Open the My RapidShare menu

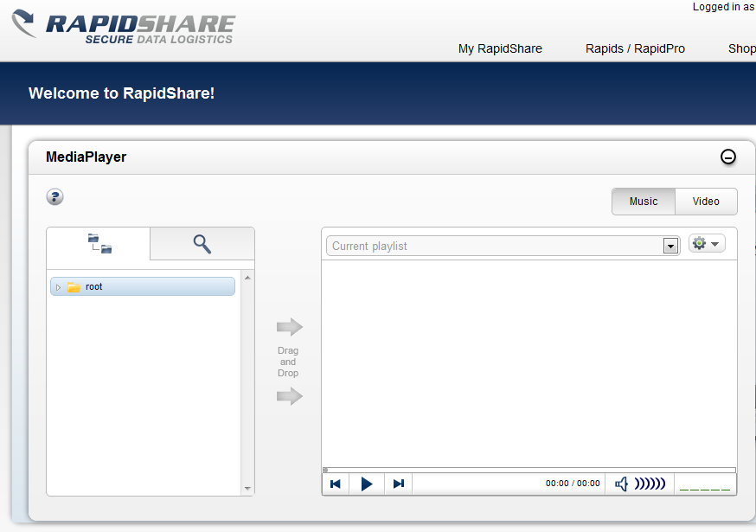click(500, 48)
